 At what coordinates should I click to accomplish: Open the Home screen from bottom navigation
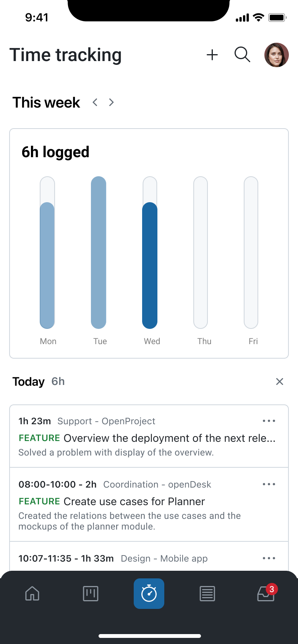click(32, 594)
